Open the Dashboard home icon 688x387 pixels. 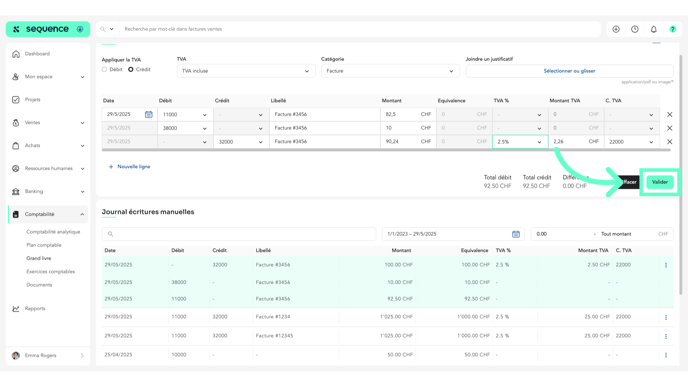pos(16,54)
